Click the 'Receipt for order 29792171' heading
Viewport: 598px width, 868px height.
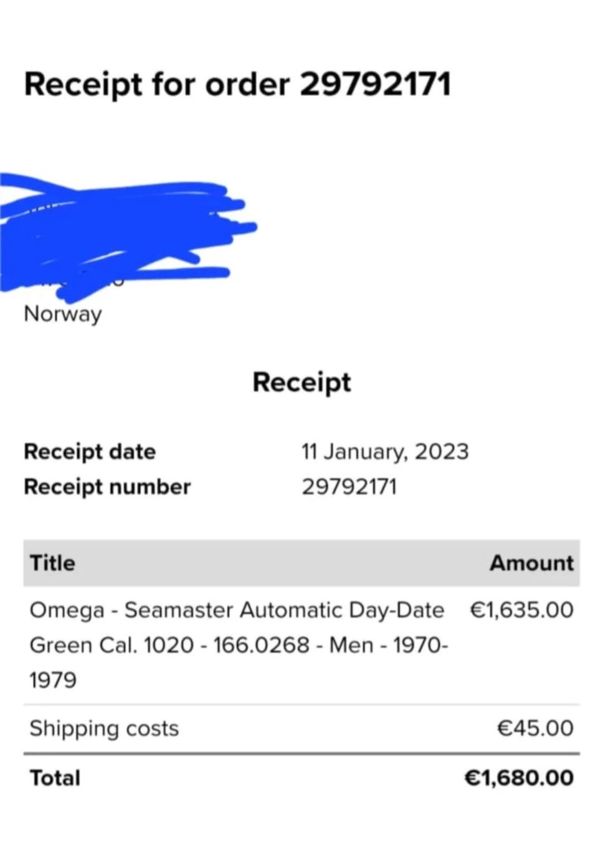coord(237,85)
